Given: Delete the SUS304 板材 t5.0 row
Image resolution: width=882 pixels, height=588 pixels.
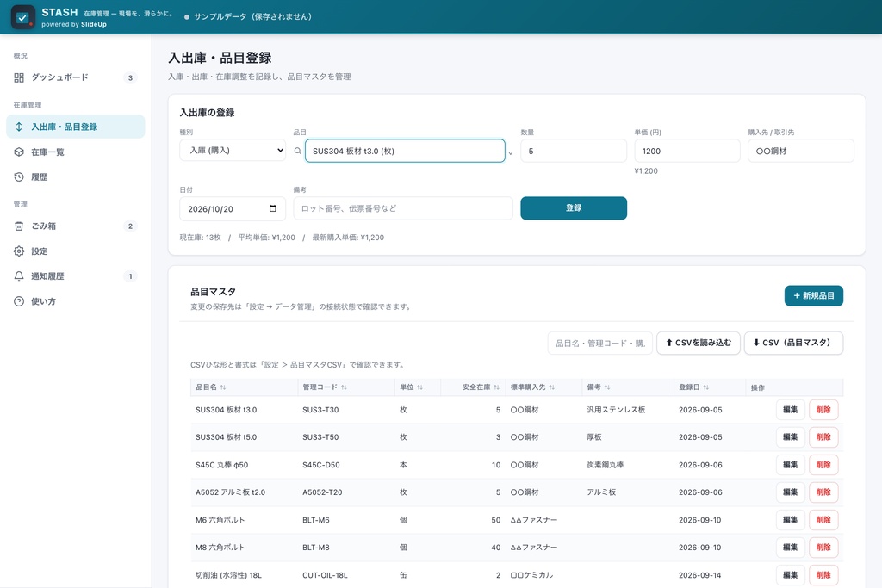Looking at the screenshot, I should pyautogui.click(x=823, y=436).
